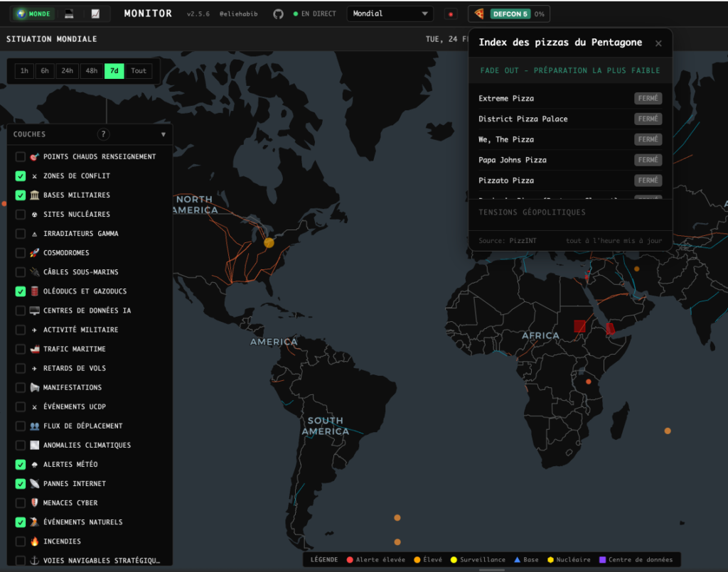Disable the Pannes Internet checkbox
The height and width of the screenshot is (572, 728).
tap(21, 484)
